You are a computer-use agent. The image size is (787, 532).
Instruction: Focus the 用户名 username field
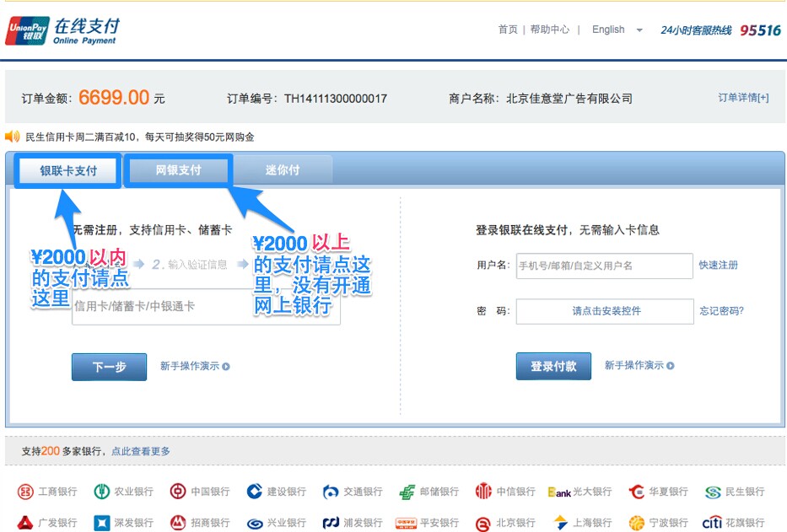point(604,266)
